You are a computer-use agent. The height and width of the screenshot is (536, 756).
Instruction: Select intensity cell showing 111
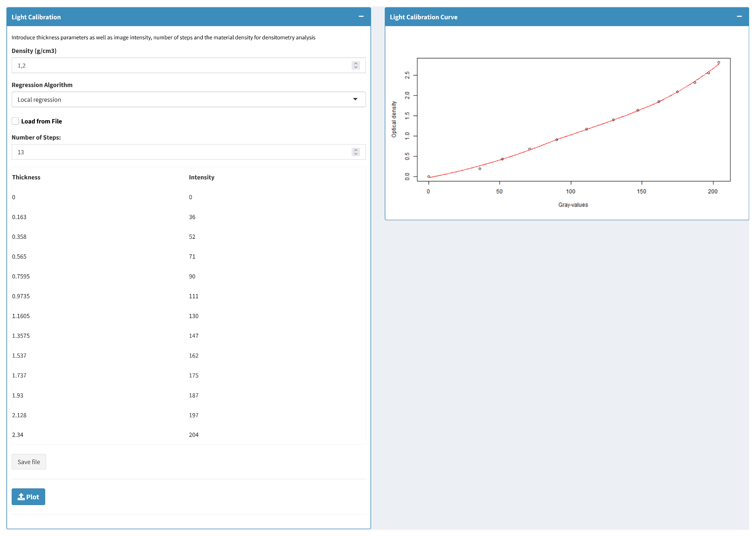coord(194,296)
